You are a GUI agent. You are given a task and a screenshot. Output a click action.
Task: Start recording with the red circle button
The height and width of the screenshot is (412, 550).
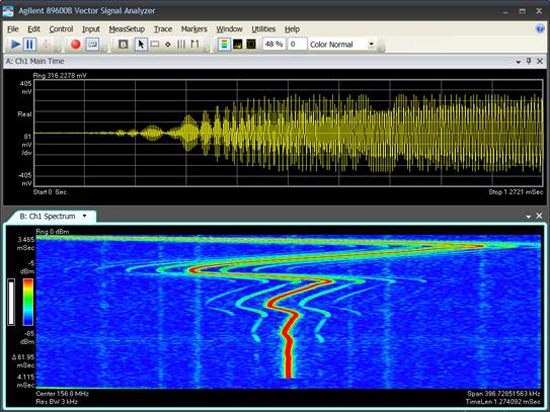pyautogui.click(x=76, y=44)
